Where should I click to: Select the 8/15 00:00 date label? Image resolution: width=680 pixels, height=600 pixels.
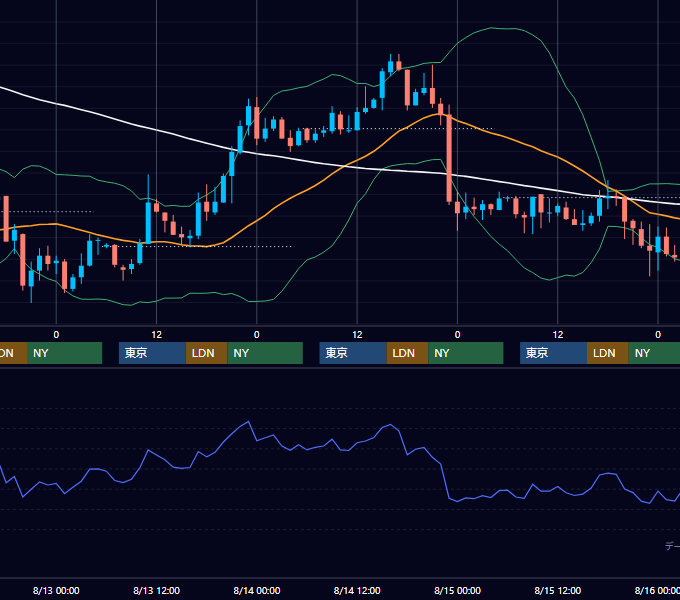458,590
